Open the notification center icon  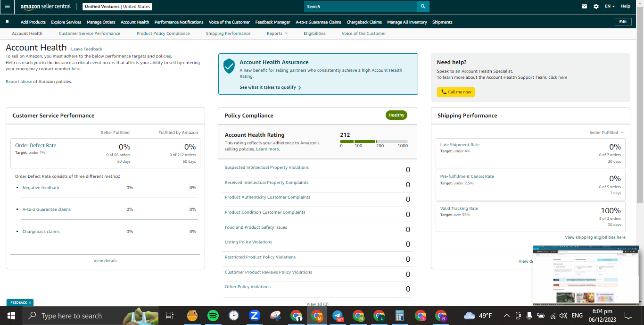coord(628,316)
